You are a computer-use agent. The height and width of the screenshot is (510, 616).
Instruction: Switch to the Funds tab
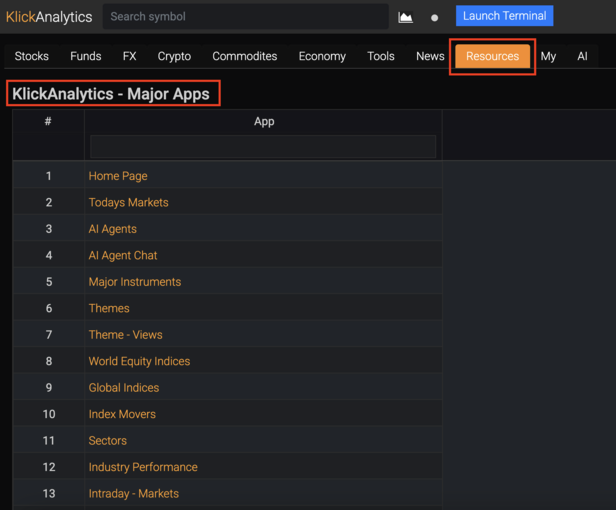(85, 57)
